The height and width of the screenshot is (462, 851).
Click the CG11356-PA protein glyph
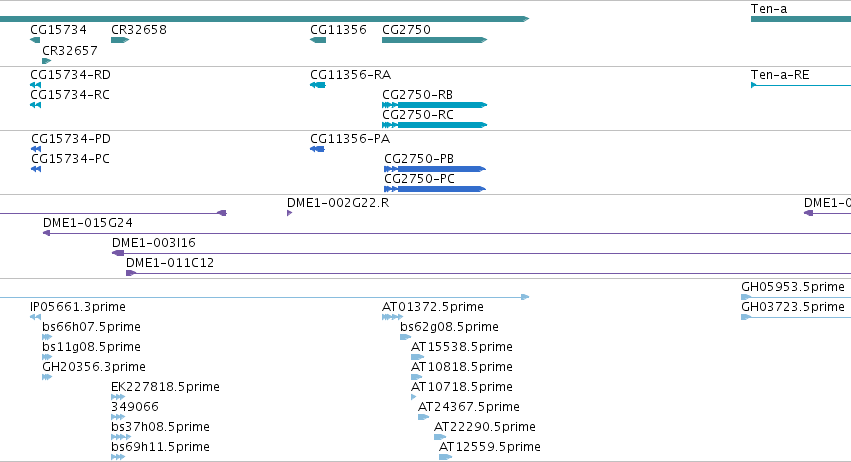tap(317, 149)
